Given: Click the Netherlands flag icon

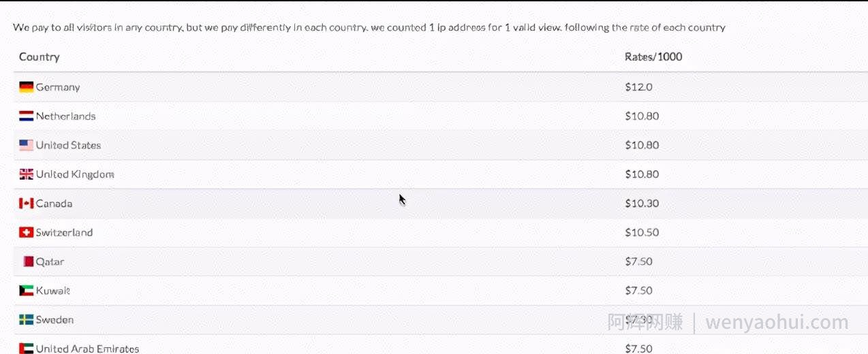Looking at the screenshot, I should (26, 116).
